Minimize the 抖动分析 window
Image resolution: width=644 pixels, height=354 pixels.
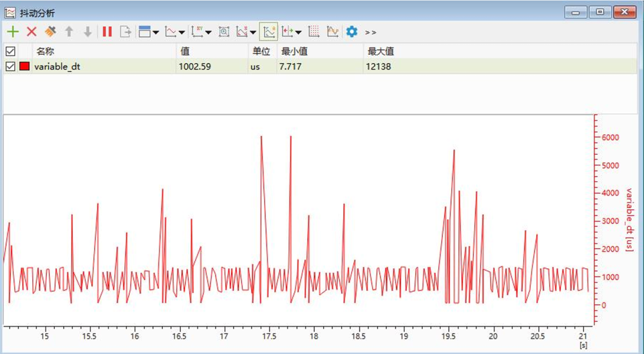point(575,12)
